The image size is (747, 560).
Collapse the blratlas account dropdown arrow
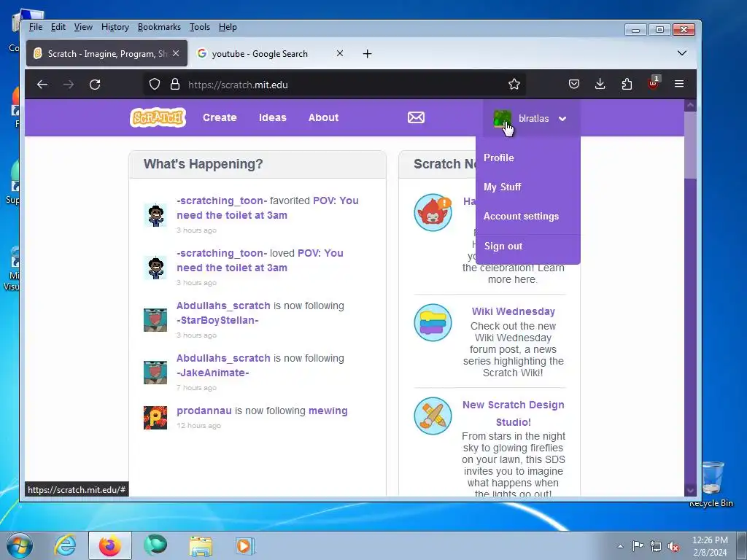coord(562,119)
